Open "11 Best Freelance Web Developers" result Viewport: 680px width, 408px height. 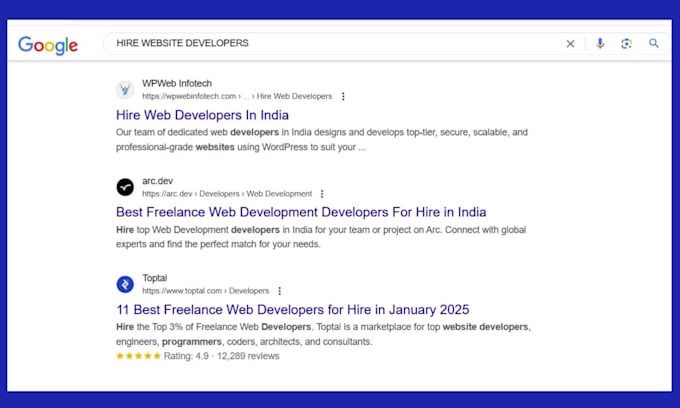pos(292,309)
